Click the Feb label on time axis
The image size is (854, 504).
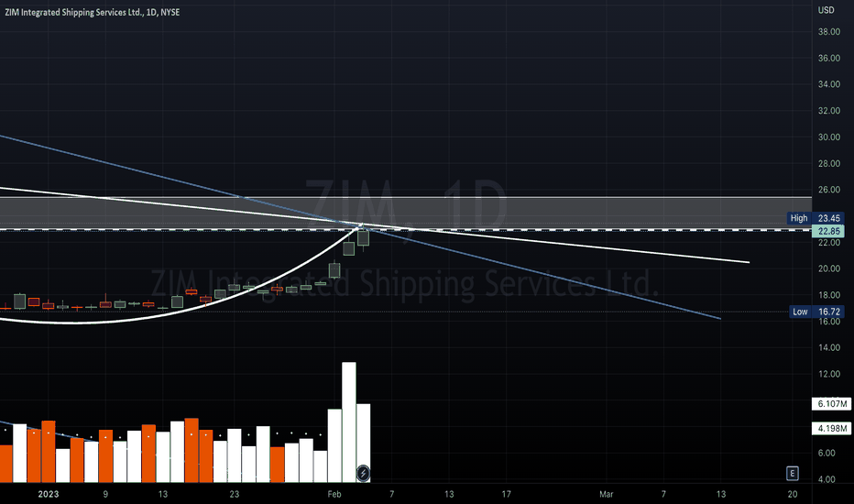point(334,494)
